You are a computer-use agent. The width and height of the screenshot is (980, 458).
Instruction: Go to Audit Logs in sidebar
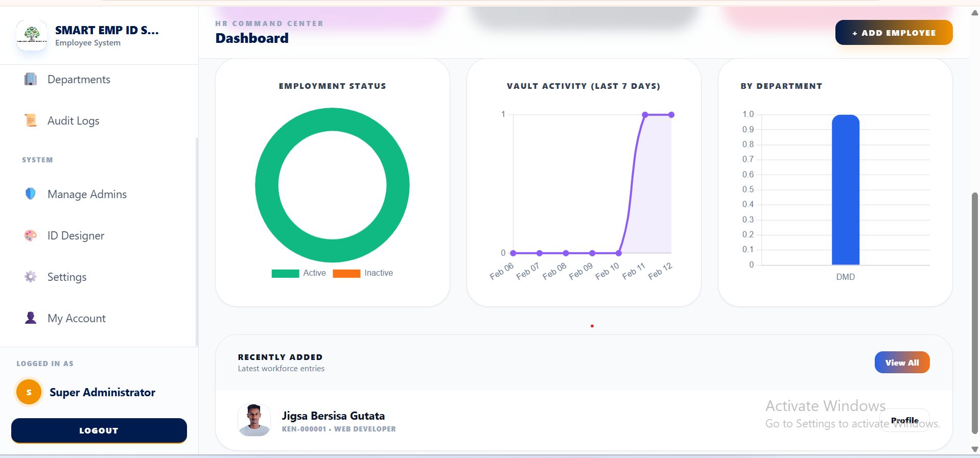tap(73, 120)
